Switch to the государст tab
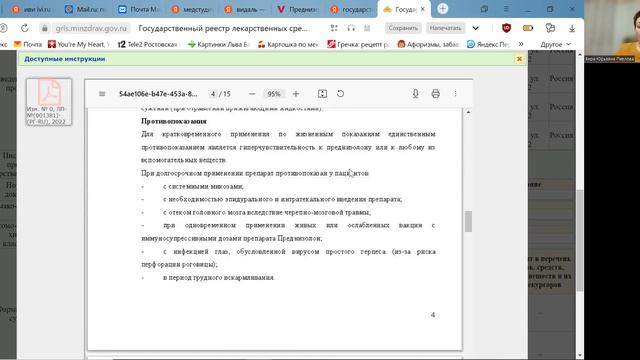Image resolution: width=640 pixels, height=360 pixels. tap(351, 9)
